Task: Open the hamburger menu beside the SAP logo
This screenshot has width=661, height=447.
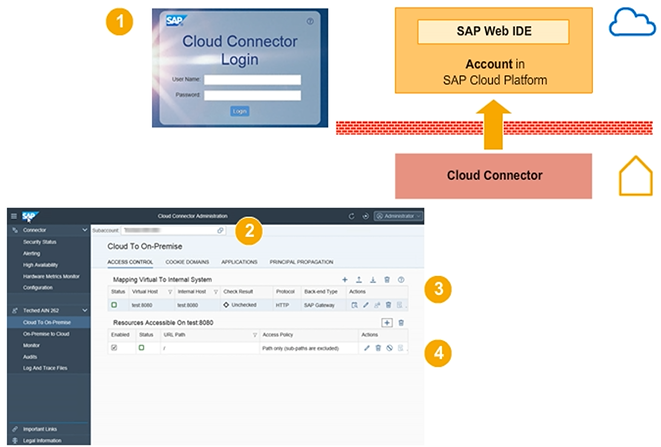Action: [12, 216]
